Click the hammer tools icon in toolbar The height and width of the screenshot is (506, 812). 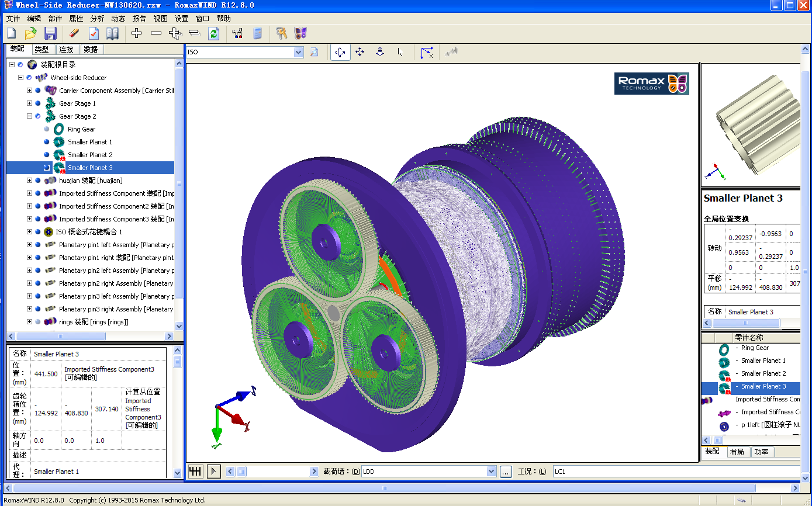(x=282, y=33)
